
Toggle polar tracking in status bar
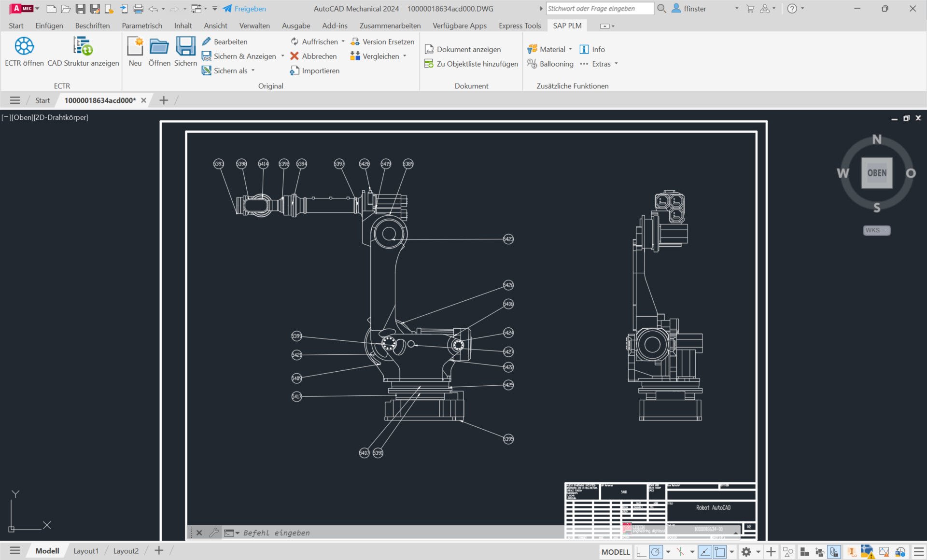tap(656, 552)
